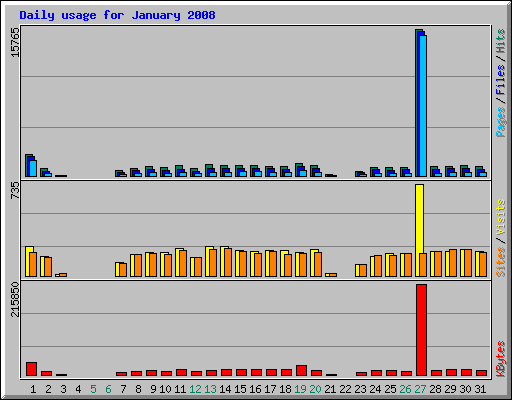The image size is (512, 400).
Task: Click green weekend day label 26
Action: 405,389
